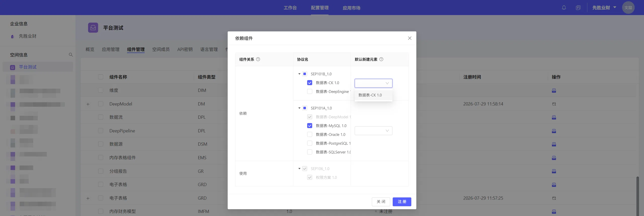This screenshot has height=216, width=644.
Task: Click the 注册 button
Action: tap(402, 201)
